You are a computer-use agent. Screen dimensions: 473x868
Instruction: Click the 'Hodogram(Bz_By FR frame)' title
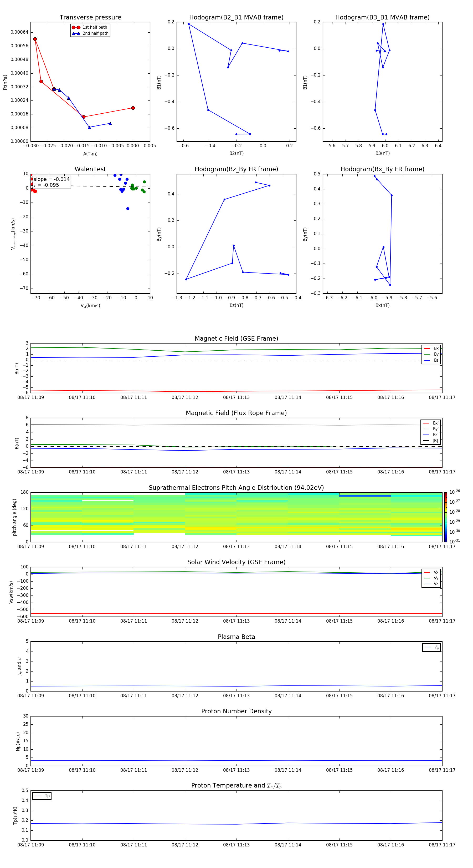tap(236, 169)
